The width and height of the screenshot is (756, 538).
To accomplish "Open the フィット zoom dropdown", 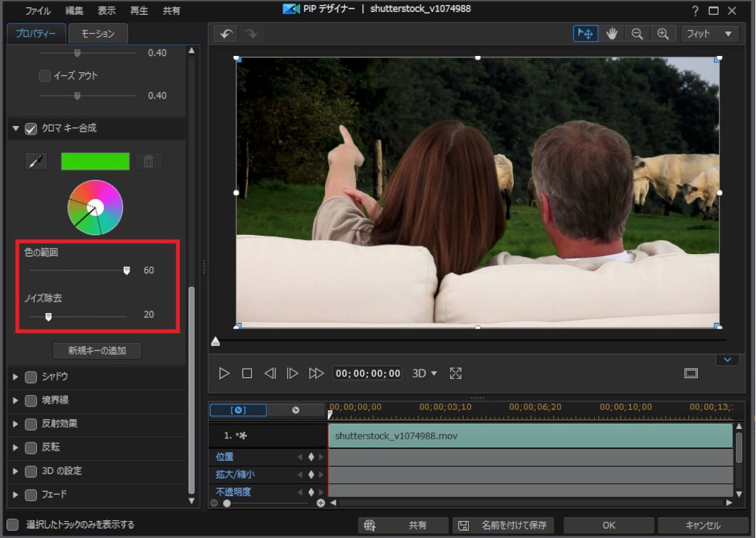I will (x=709, y=34).
